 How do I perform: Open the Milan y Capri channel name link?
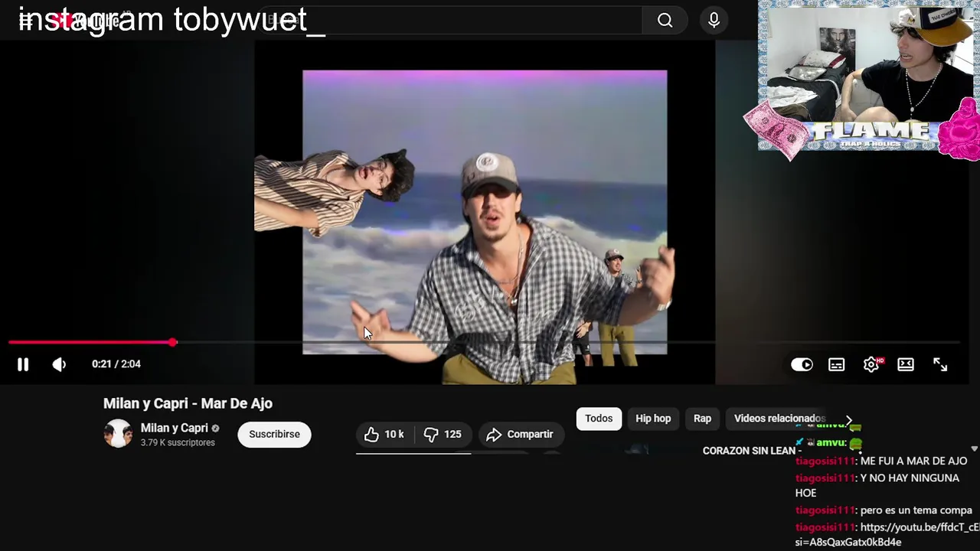174,428
